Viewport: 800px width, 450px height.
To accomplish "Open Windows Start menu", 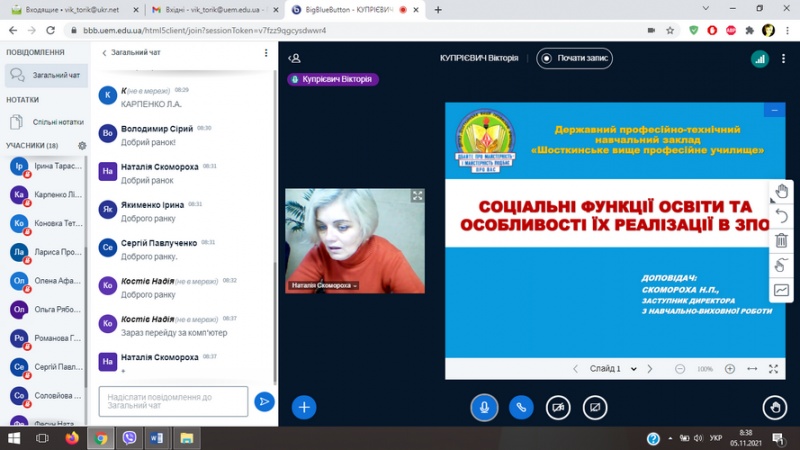I will 14,438.
